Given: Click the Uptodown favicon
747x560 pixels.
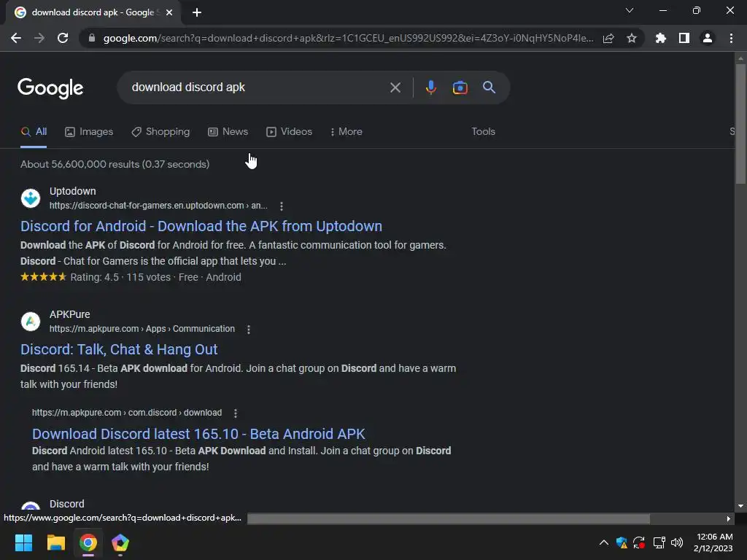Looking at the screenshot, I should point(31,198).
